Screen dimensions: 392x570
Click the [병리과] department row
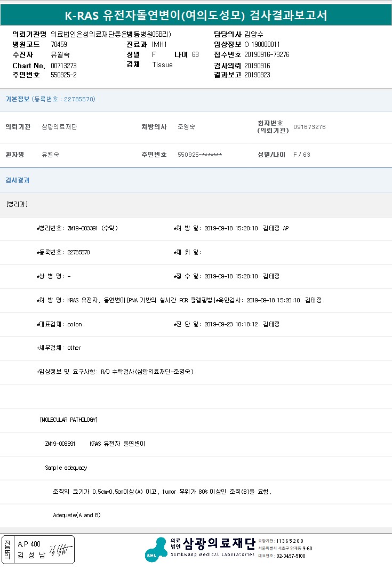pyautogui.click(x=17, y=204)
